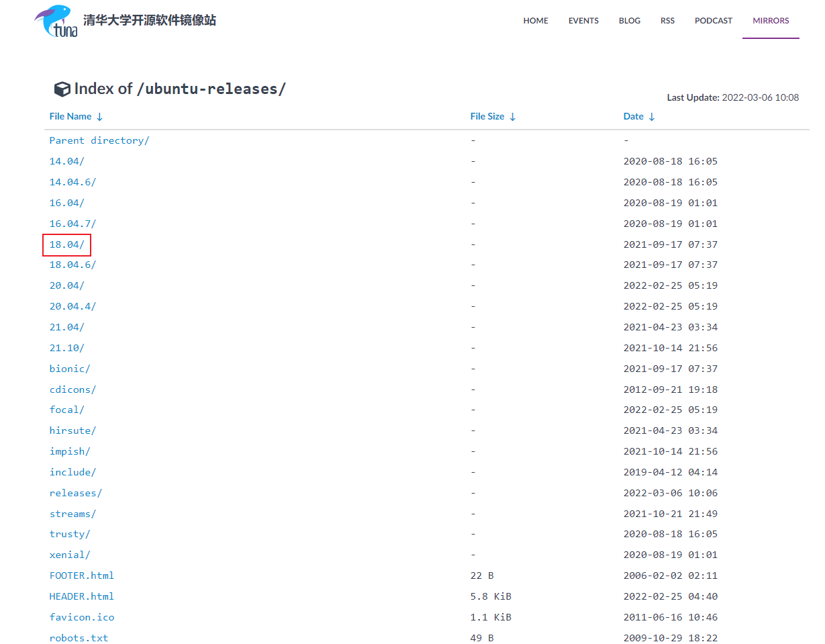Click date 2019-04-12 04:14 of include

671,472
